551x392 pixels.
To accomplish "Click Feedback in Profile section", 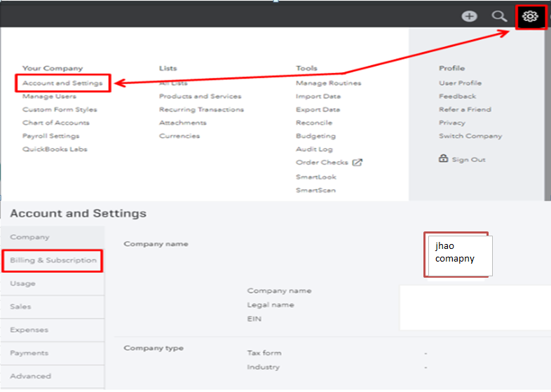I will click(458, 96).
